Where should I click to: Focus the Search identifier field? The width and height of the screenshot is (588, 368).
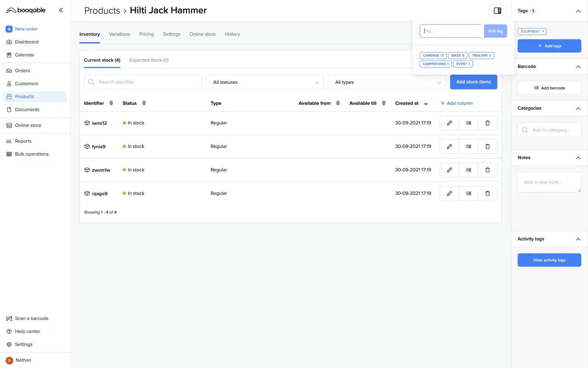pyautogui.click(x=143, y=82)
